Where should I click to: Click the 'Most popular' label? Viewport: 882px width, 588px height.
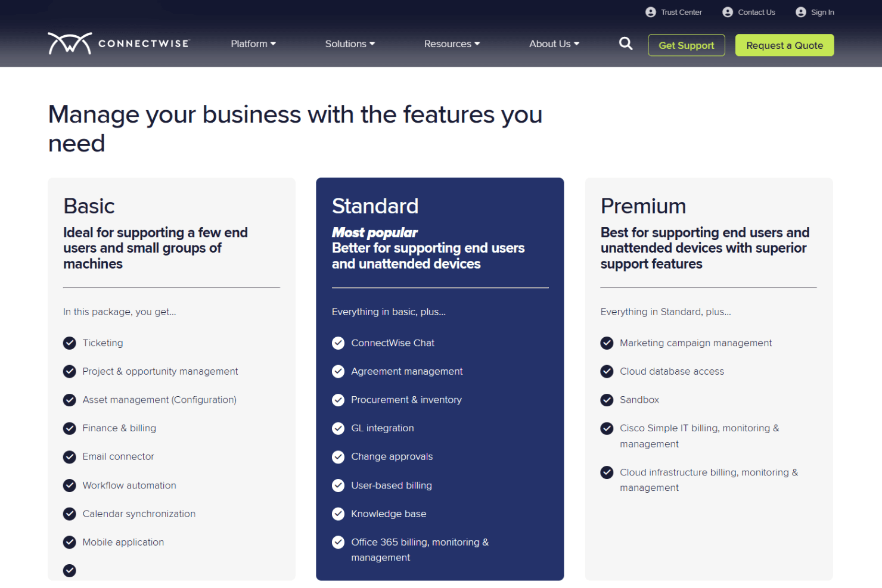pyautogui.click(x=375, y=232)
